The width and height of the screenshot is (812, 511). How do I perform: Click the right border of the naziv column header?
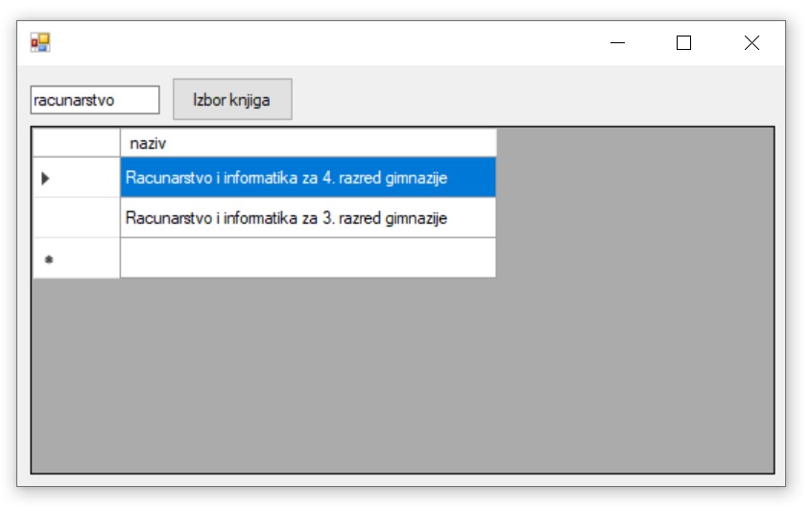[x=496, y=143]
